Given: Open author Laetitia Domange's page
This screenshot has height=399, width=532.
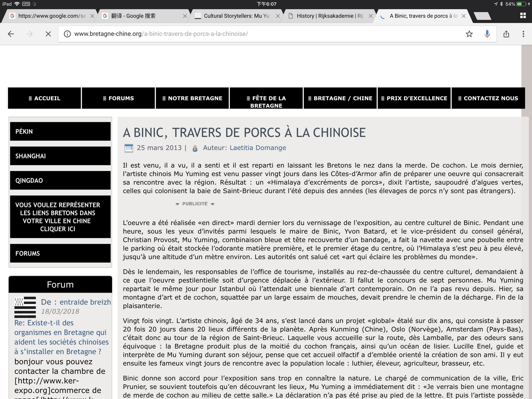Looking at the screenshot, I should [258, 148].
